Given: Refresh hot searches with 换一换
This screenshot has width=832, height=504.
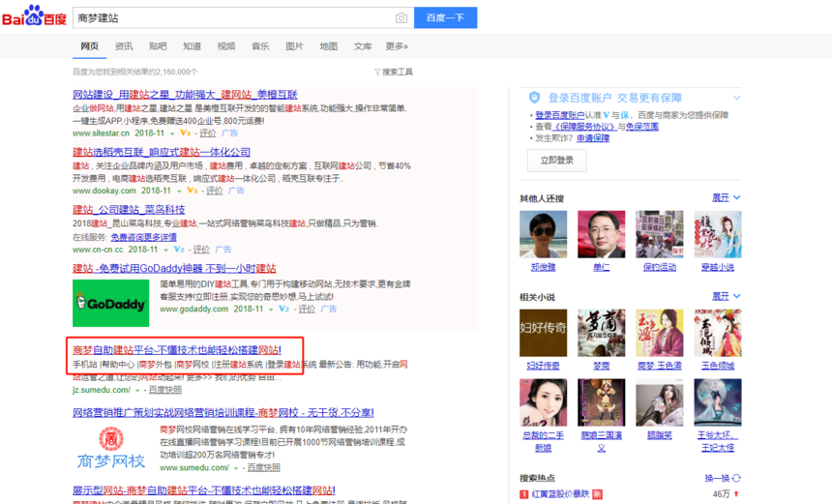Looking at the screenshot, I should (723, 478).
